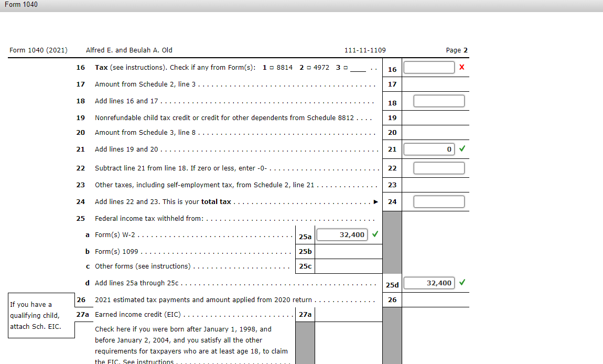Click the line 22 entry field
The image size is (603, 364).
point(439,168)
